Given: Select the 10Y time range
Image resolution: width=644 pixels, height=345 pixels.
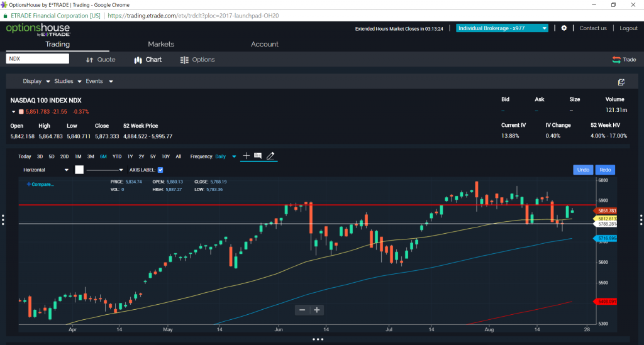Looking at the screenshot, I should coord(165,156).
